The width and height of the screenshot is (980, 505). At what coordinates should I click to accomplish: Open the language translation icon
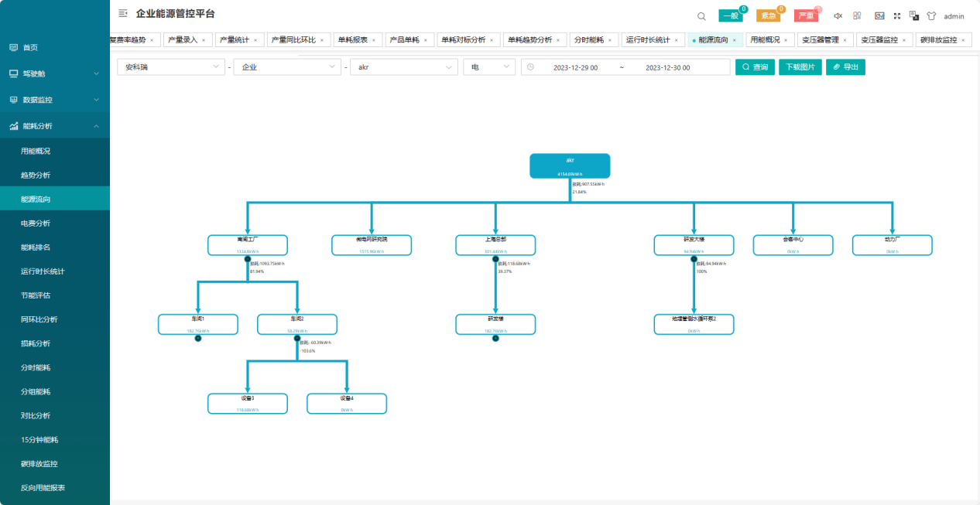914,15
